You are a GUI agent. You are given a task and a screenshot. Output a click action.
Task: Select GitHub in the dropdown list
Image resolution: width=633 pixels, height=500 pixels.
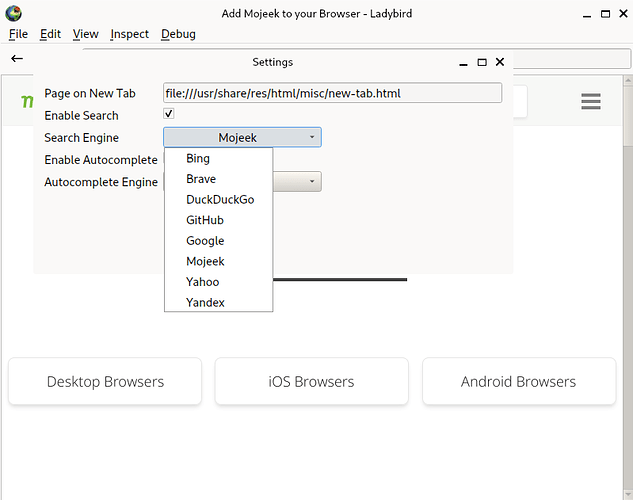218,220
